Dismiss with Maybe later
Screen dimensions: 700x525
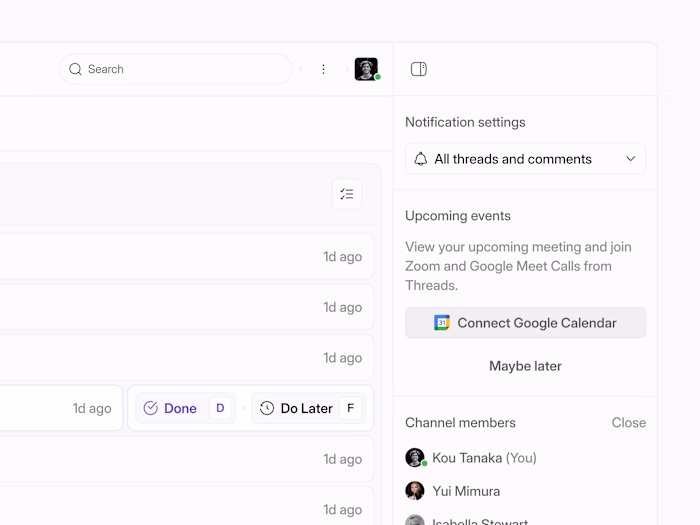coord(525,366)
